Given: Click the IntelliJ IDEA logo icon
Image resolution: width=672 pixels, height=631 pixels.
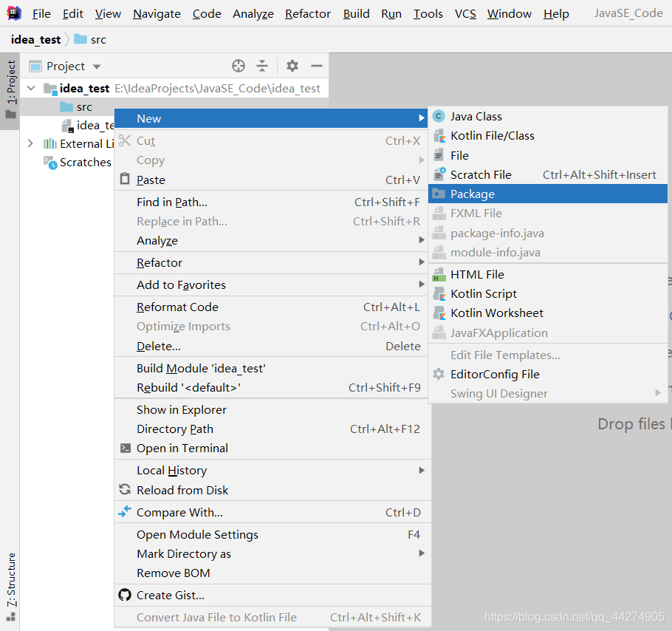Looking at the screenshot, I should tap(14, 13).
